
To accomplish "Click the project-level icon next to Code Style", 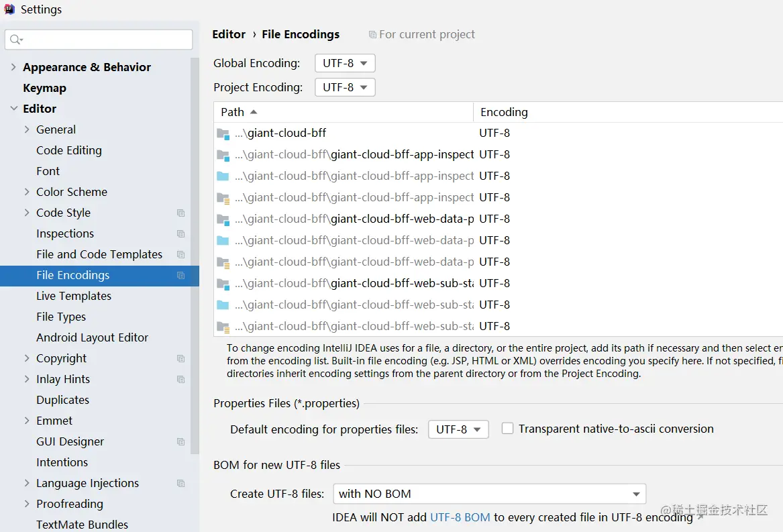I will pos(180,213).
